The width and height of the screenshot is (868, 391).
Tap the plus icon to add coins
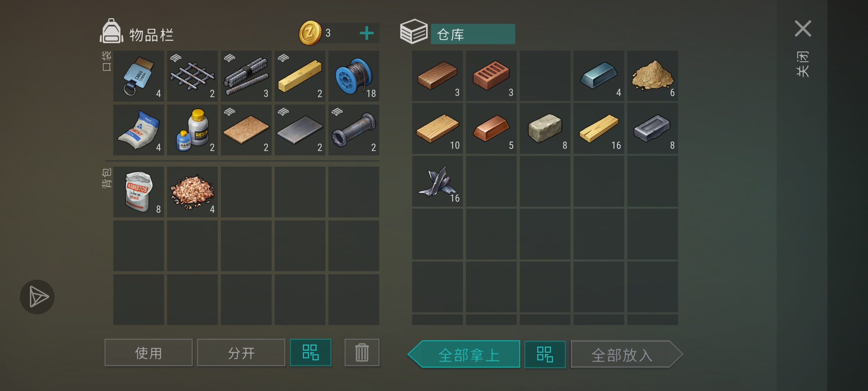coord(367,33)
